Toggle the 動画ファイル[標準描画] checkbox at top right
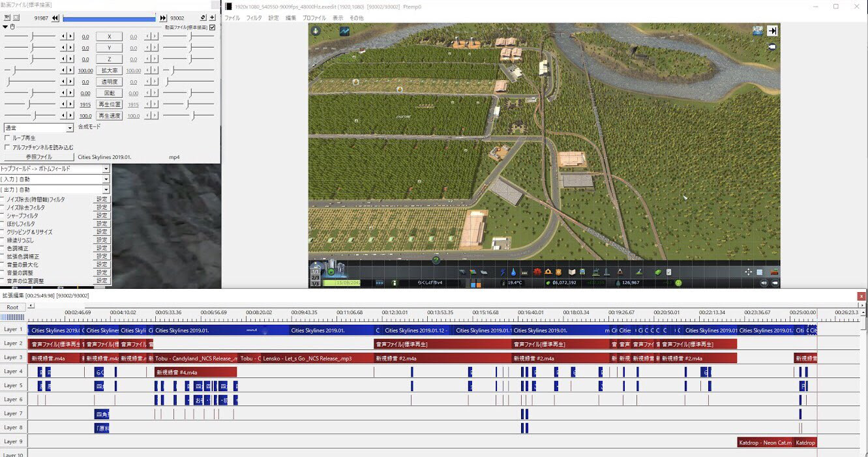This screenshot has height=457, width=868. [x=212, y=27]
